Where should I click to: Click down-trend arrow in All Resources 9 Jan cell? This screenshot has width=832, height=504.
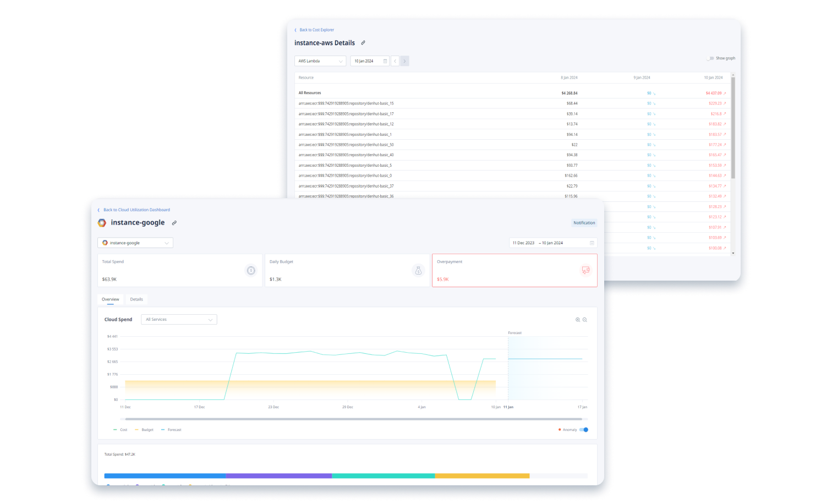(x=654, y=94)
